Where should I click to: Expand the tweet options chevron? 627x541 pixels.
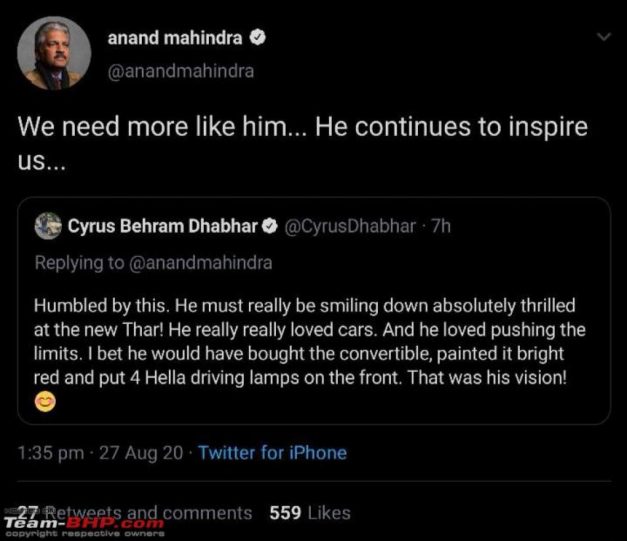602,37
